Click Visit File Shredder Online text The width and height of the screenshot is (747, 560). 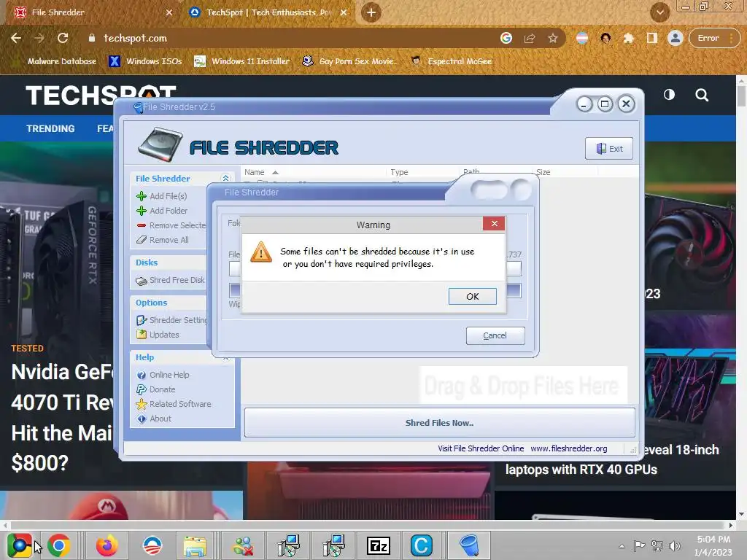tap(481, 448)
